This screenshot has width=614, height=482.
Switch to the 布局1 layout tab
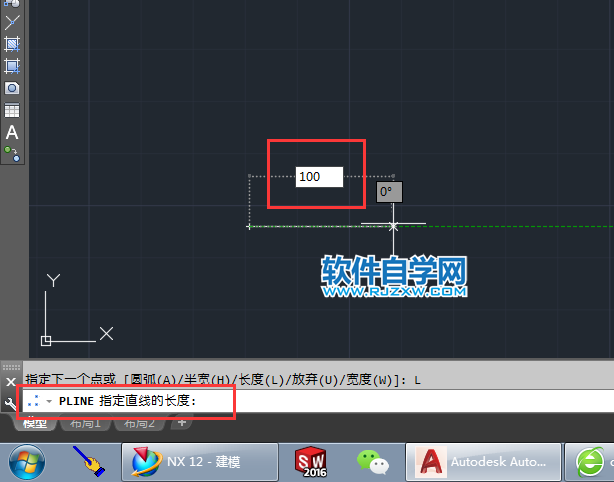[86, 423]
